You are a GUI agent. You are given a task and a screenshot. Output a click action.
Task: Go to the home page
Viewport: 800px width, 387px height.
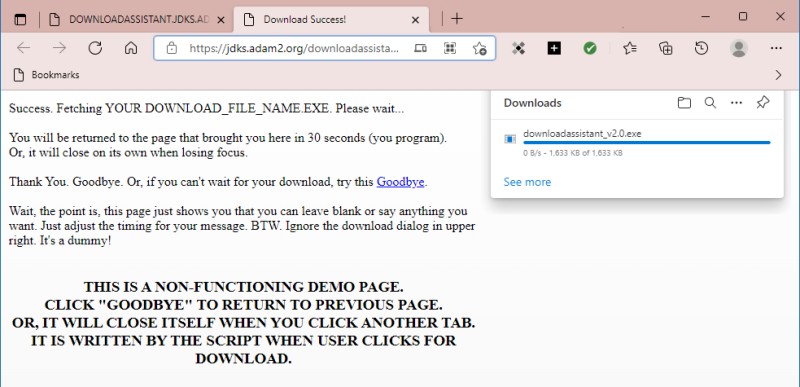[x=131, y=48]
